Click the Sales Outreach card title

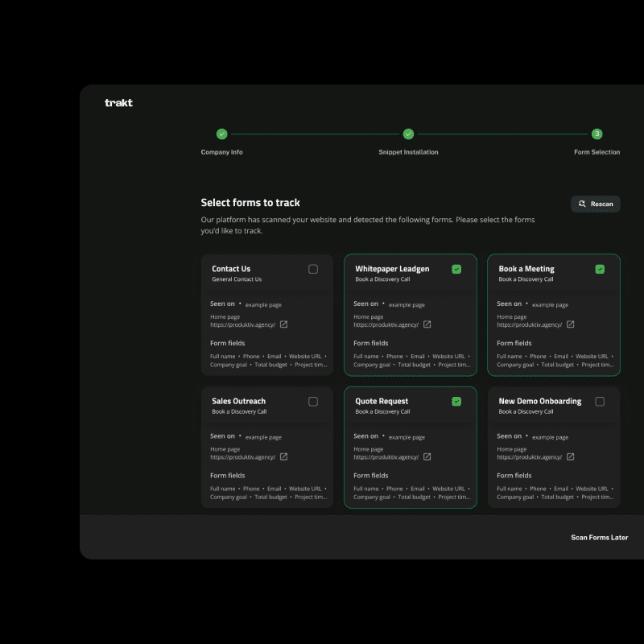[238, 401]
